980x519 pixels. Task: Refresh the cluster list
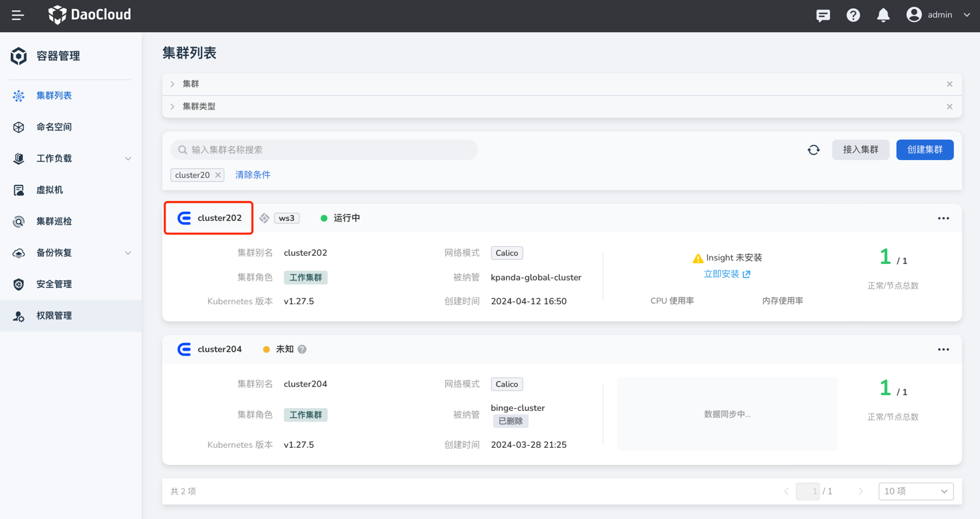point(813,150)
